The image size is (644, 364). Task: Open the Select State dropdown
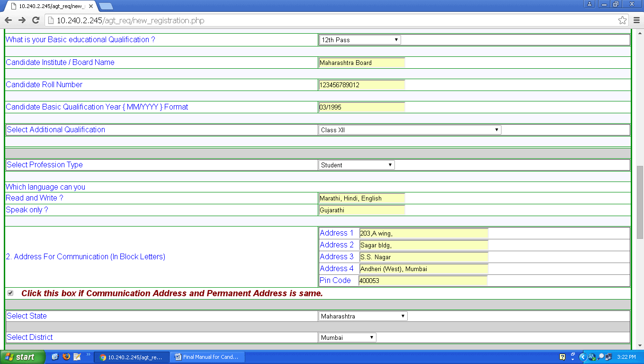point(363,316)
